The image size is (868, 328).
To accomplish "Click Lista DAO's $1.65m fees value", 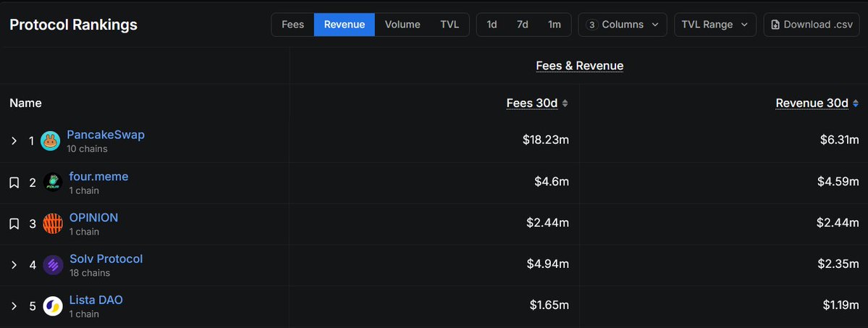I will click(549, 305).
